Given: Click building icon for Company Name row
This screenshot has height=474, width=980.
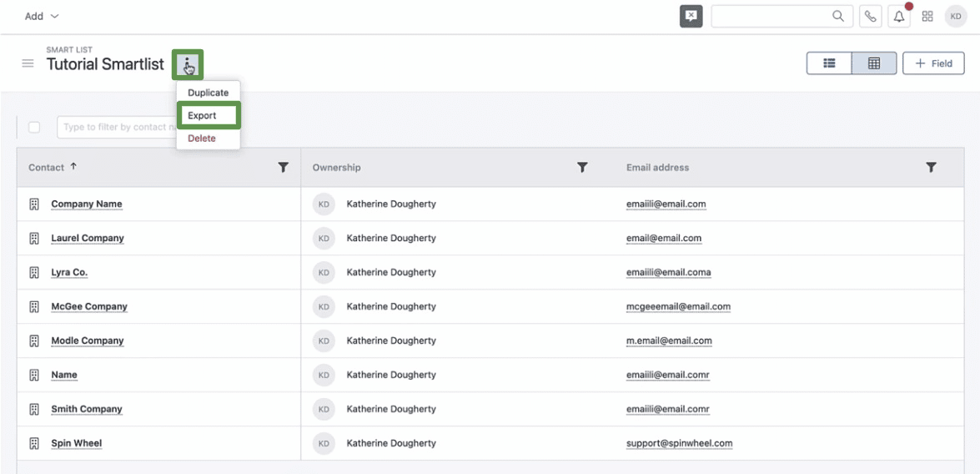Looking at the screenshot, I should point(34,204).
